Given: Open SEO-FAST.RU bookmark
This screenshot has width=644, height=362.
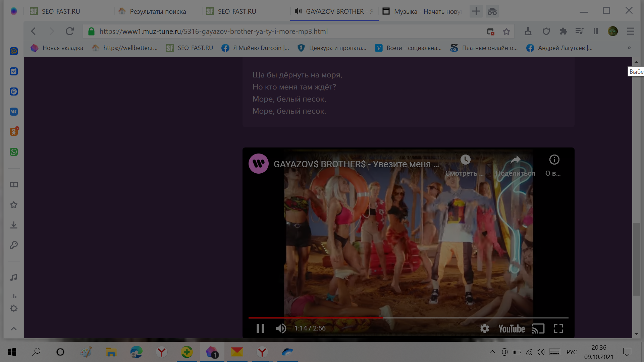Looking at the screenshot, I should (190, 48).
